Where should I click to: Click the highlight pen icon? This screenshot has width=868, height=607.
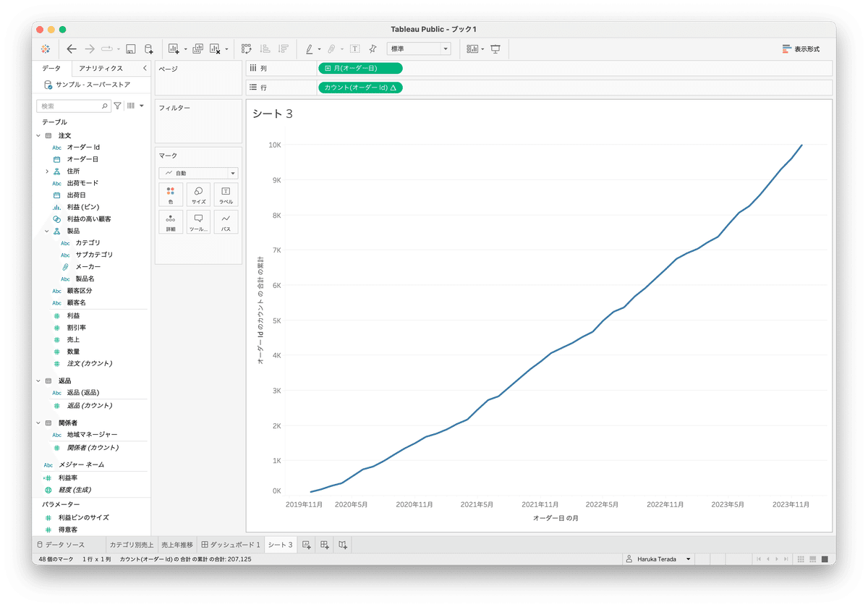pyautogui.click(x=309, y=49)
